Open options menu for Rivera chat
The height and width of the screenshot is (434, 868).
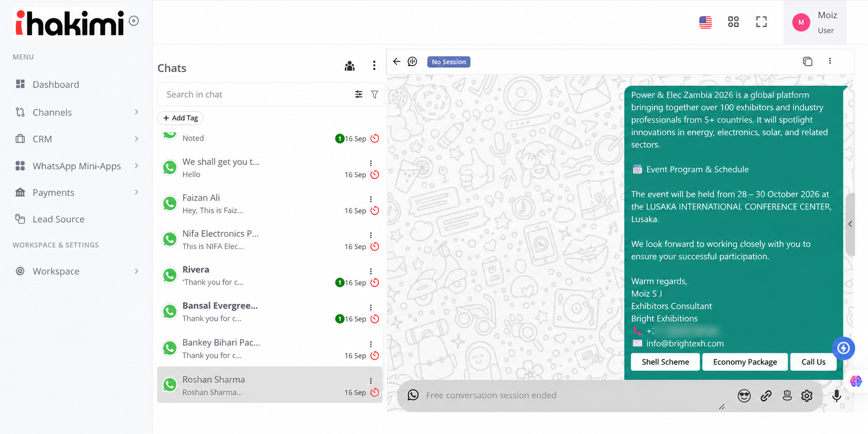371,272
